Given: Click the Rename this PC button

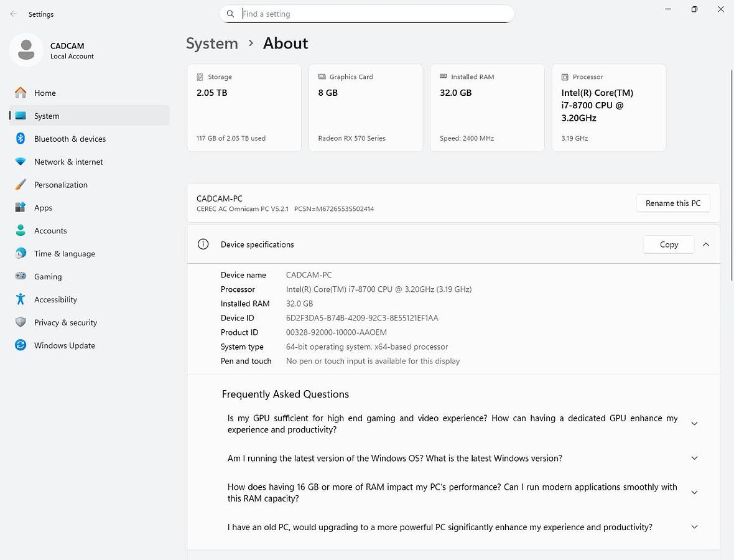Looking at the screenshot, I should tap(672, 203).
